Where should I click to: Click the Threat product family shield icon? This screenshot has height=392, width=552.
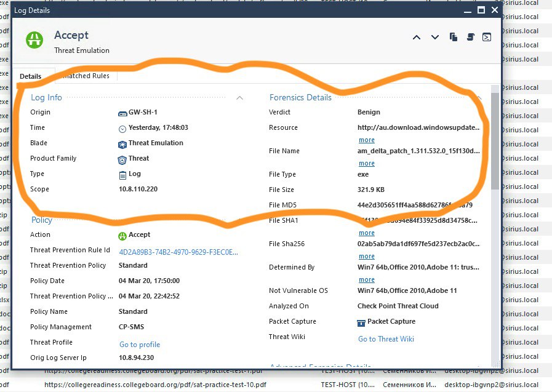point(122,160)
